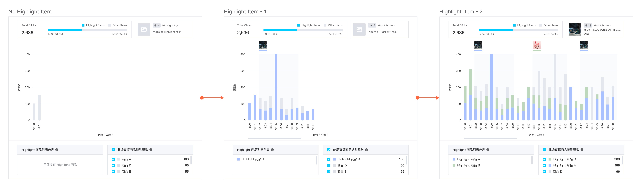The image size is (644, 192).
Task: Uncheck 商品 A in the No Highlight Item panel
Action: point(113,159)
